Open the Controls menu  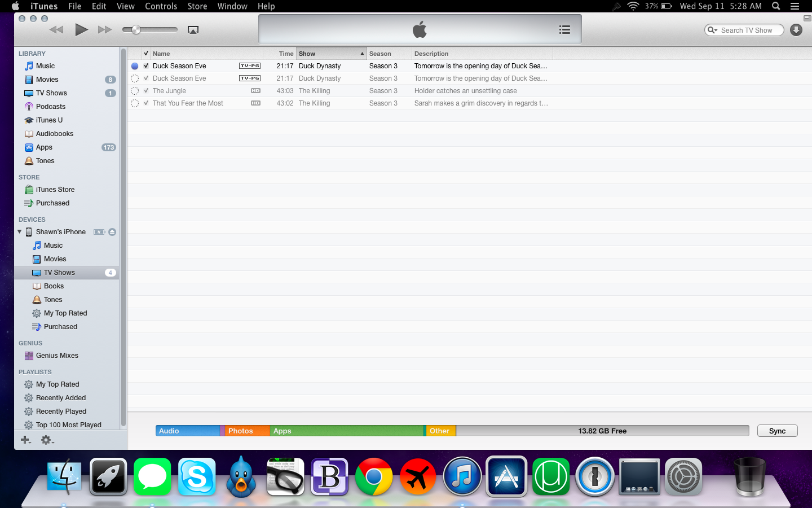click(x=161, y=6)
